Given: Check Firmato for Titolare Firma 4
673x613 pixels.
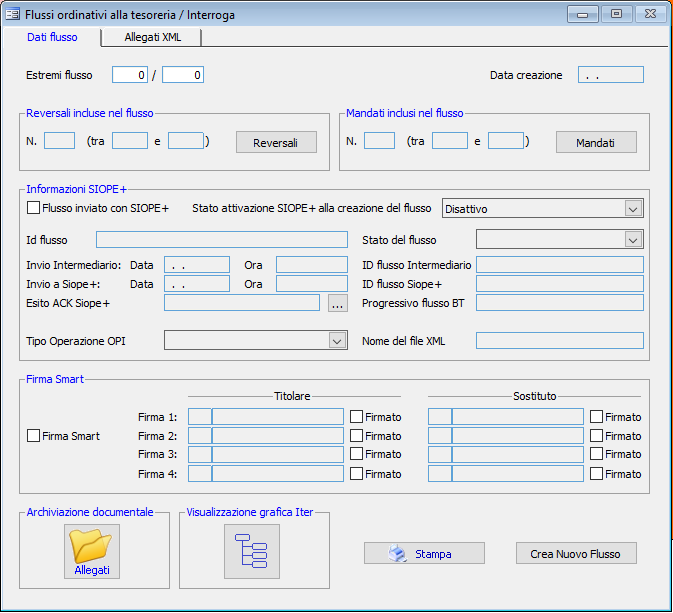Looking at the screenshot, I should pos(356,473).
